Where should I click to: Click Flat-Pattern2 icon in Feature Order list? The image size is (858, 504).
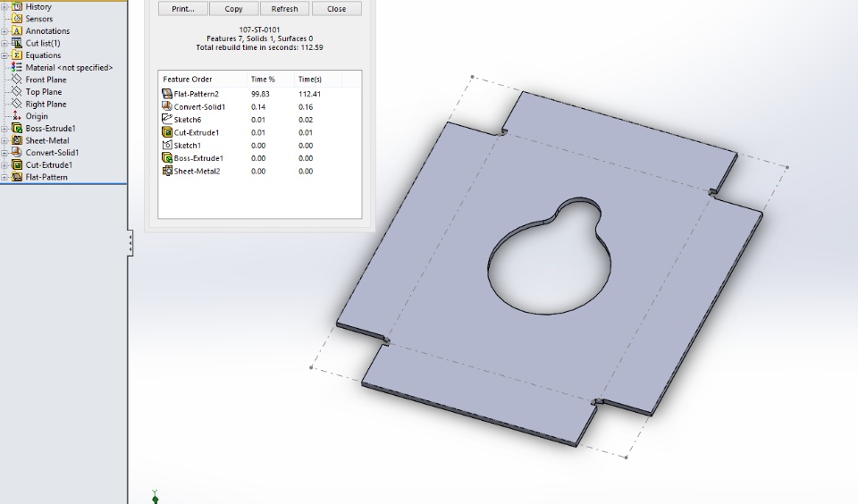pyautogui.click(x=167, y=94)
